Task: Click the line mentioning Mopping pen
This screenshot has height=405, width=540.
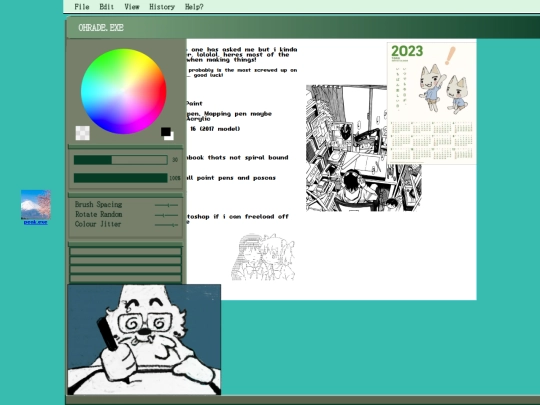Action: pyautogui.click(x=229, y=114)
